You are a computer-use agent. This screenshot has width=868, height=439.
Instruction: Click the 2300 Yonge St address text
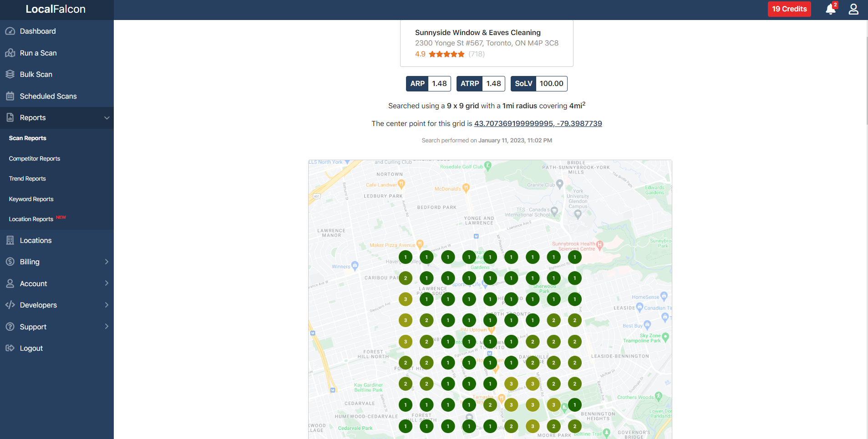click(x=487, y=43)
